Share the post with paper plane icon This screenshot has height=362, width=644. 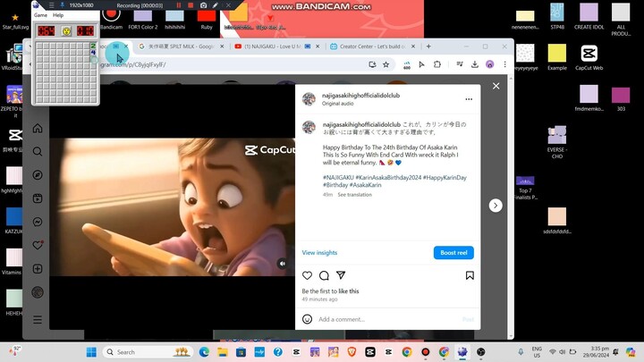click(341, 275)
